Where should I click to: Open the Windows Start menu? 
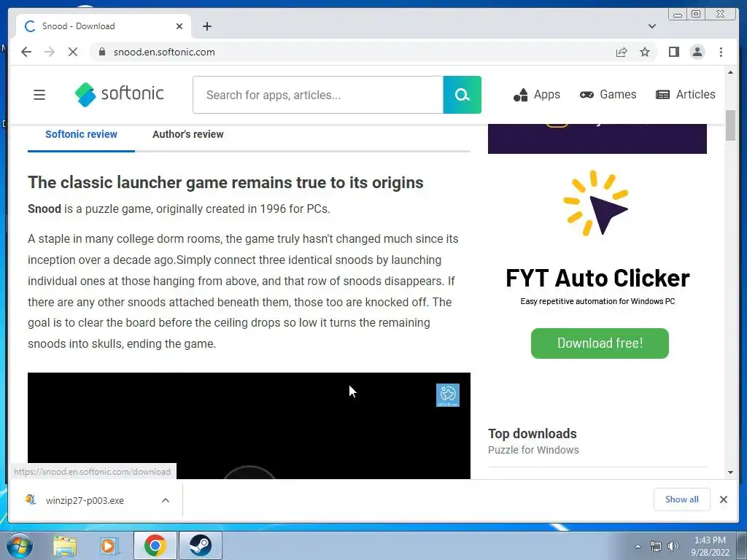(x=18, y=545)
